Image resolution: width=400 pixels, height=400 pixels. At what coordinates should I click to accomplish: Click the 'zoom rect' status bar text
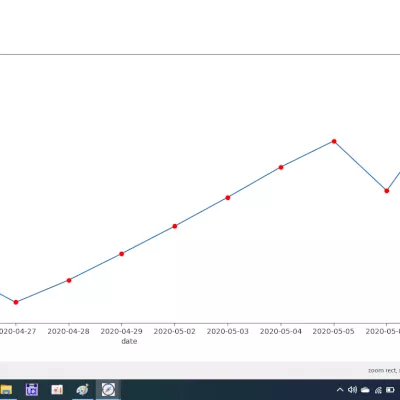[383, 370]
